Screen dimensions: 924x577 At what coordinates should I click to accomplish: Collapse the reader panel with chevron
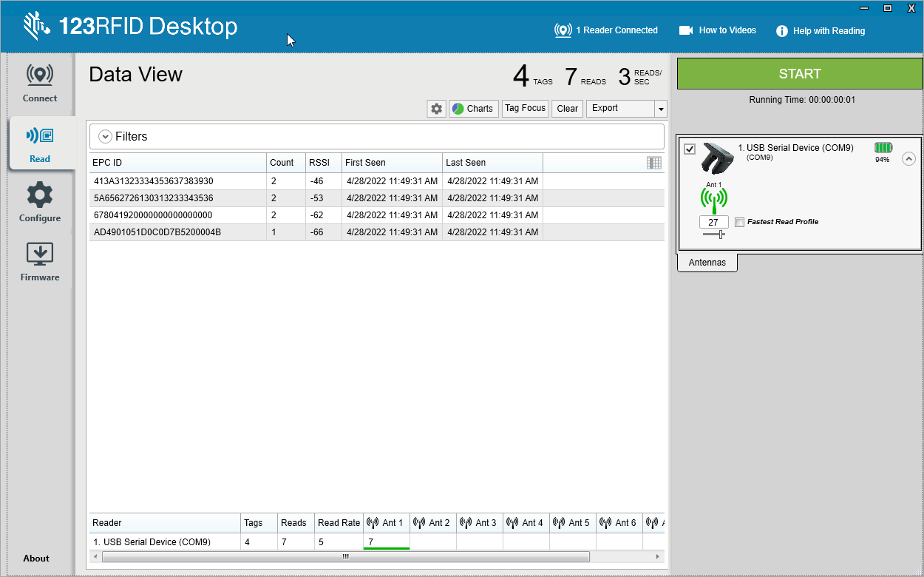coord(908,158)
